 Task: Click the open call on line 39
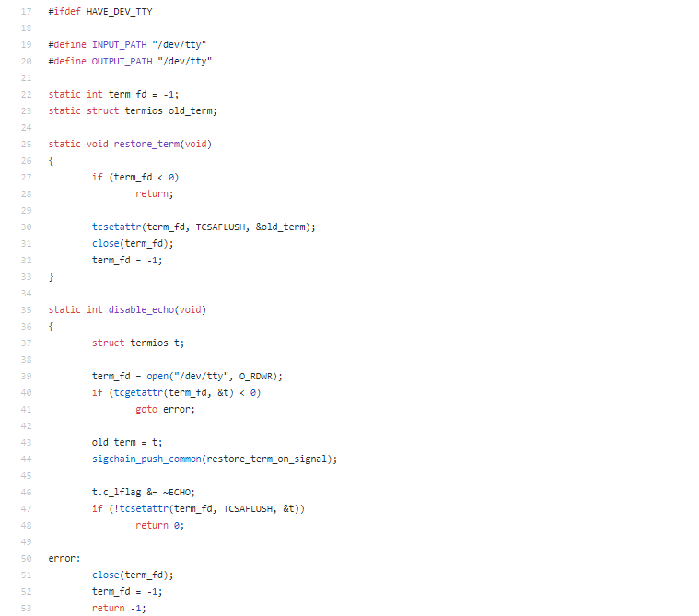pyautogui.click(x=157, y=377)
